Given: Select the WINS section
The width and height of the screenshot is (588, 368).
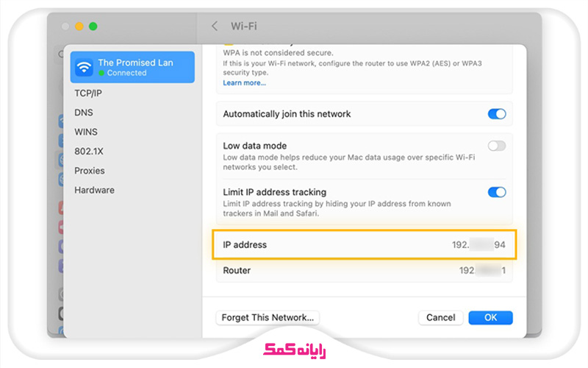Looking at the screenshot, I should coord(86,132).
